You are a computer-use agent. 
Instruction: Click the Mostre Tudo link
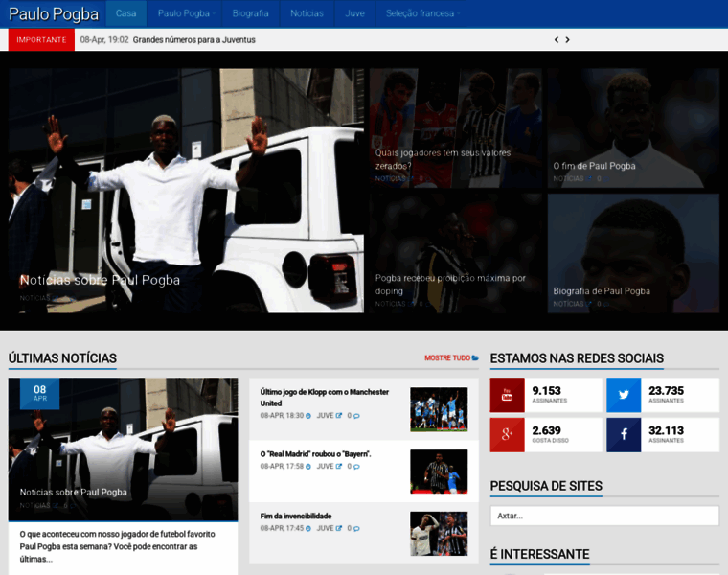point(450,358)
